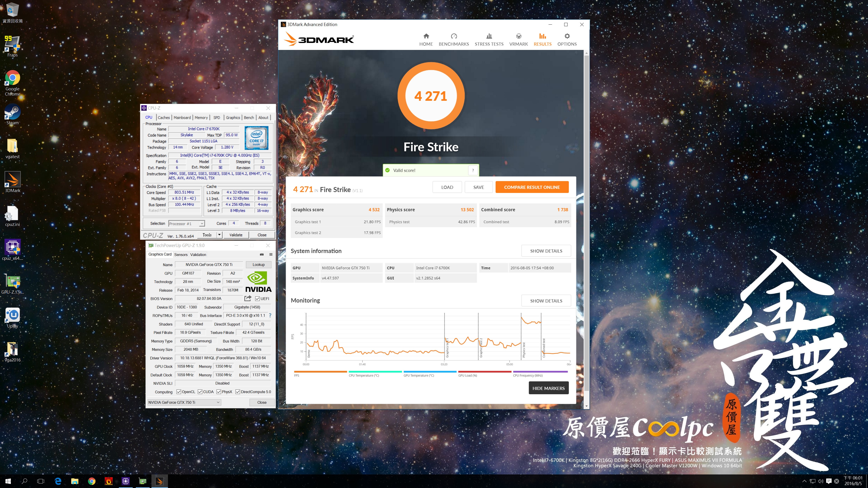Show details for Monitoring section
868x488 pixels.
(546, 301)
